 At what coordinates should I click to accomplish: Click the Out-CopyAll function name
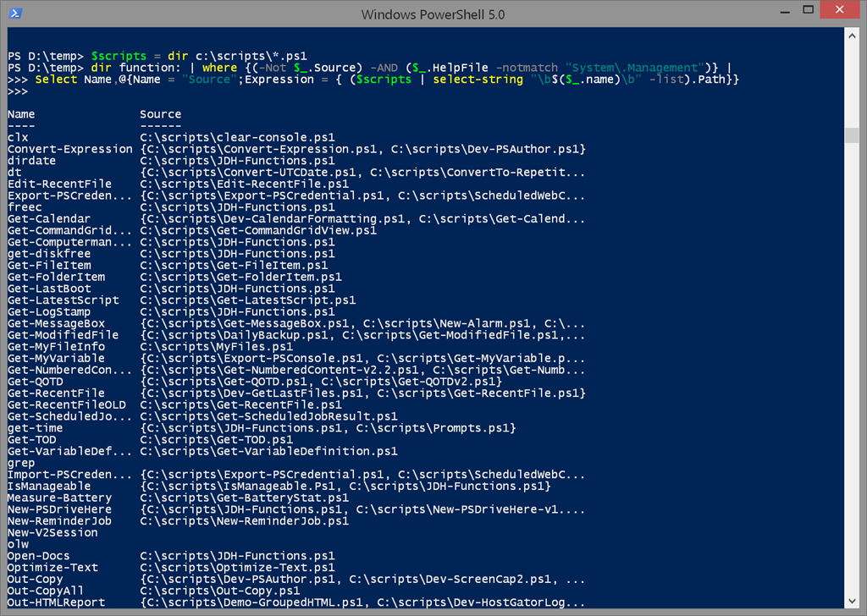[x=46, y=591]
